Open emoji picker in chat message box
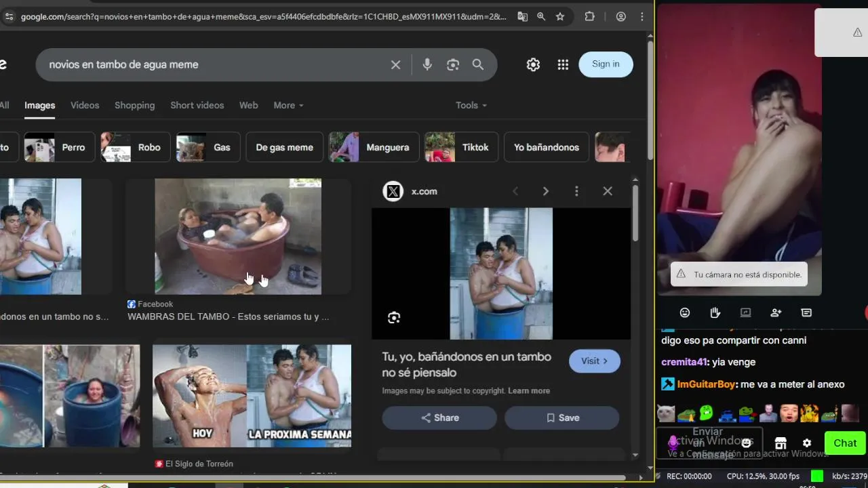Screen dimensions: 868x488 746,443
